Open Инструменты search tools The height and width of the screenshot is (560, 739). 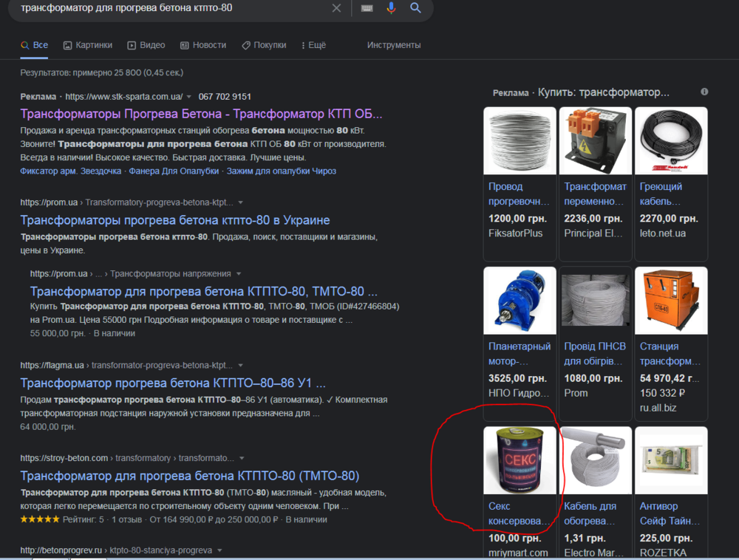tap(394, 44)
